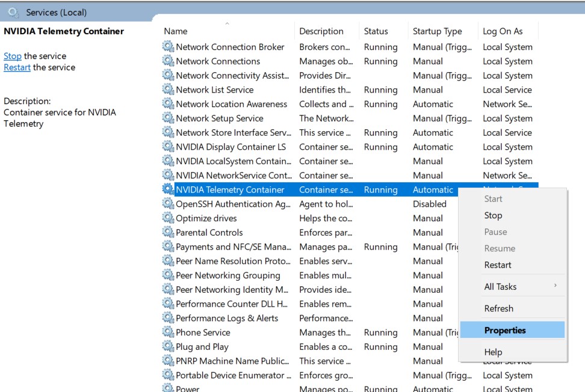Sort by the Description column header
The image size is (585, 392).
click(x=321, y=31)
